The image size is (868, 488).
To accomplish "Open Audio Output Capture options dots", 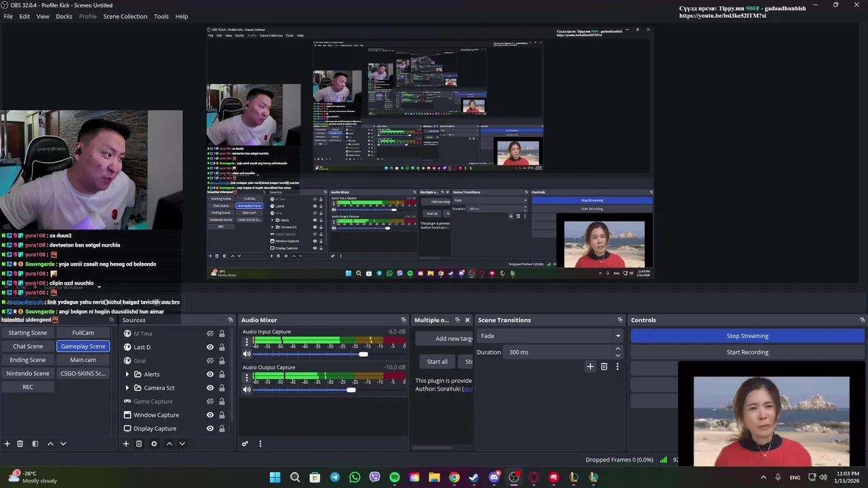I will [247, 378].
